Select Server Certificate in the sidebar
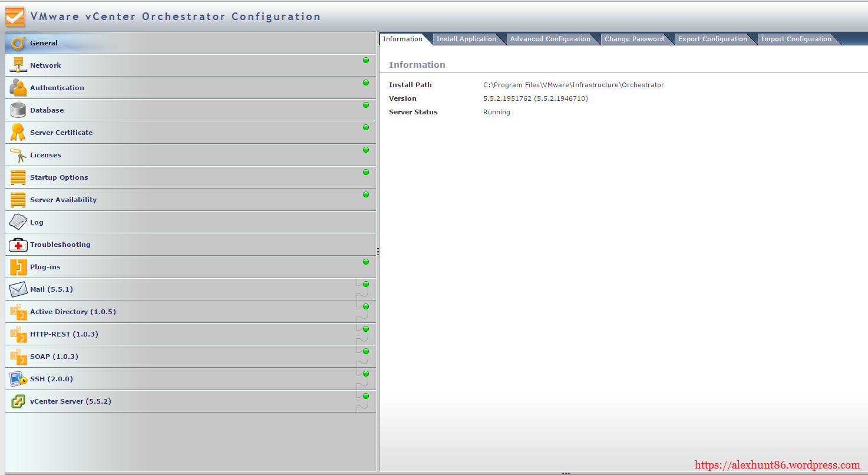This screenshot has height=475, width=868. 190,133
